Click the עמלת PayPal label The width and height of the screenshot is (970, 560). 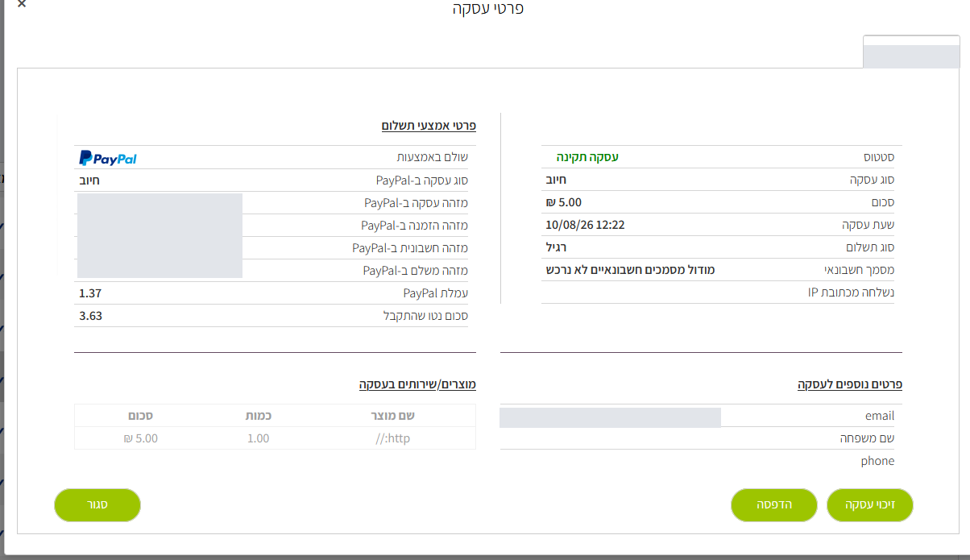tap(435, 293)
